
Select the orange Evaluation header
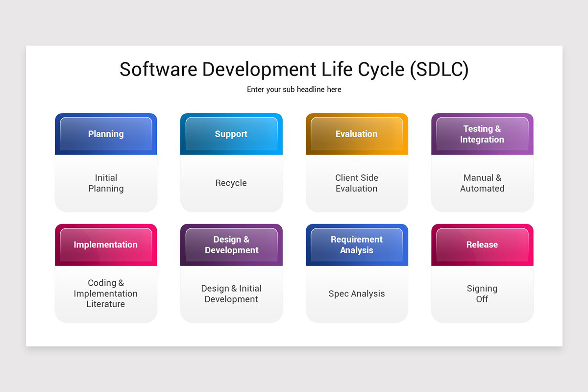click(357, 134)
